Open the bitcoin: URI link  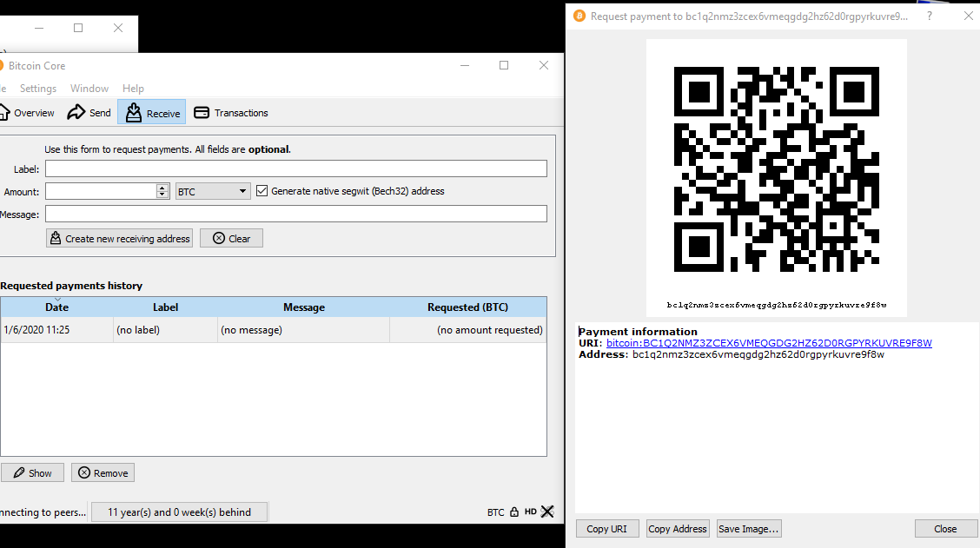click(x=769, y=343)
